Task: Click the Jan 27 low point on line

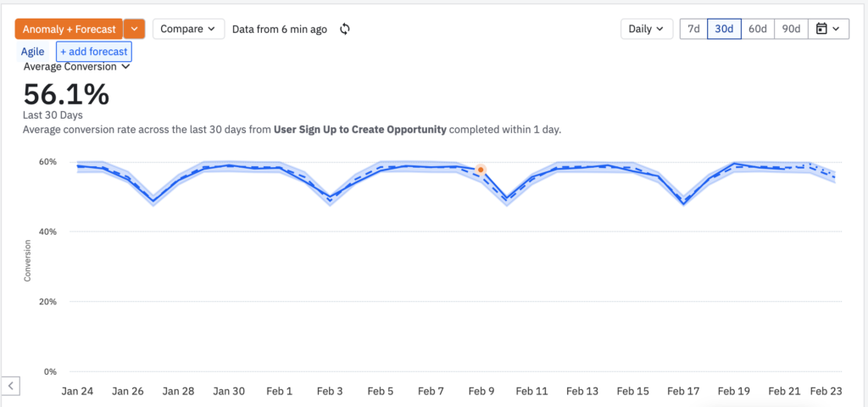Action: point(153,201)
